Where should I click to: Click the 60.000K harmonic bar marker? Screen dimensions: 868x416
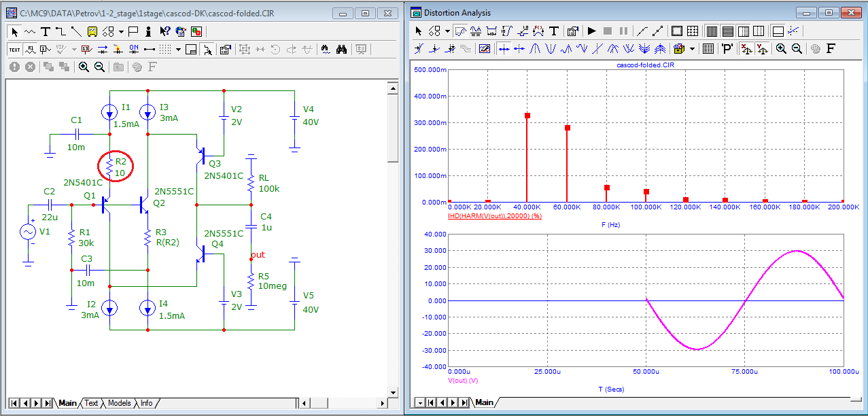coord(567,127)
